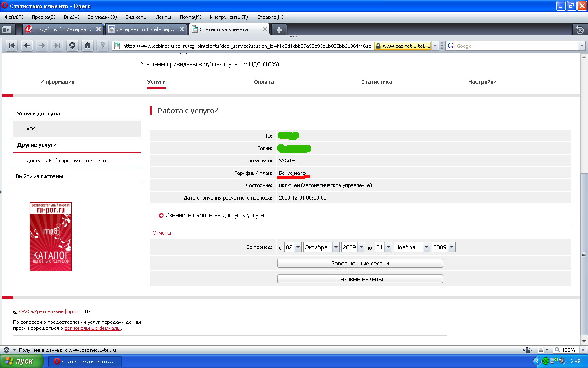
Task: Expand the start month dropdown Октября
Action: click(321, 247)
